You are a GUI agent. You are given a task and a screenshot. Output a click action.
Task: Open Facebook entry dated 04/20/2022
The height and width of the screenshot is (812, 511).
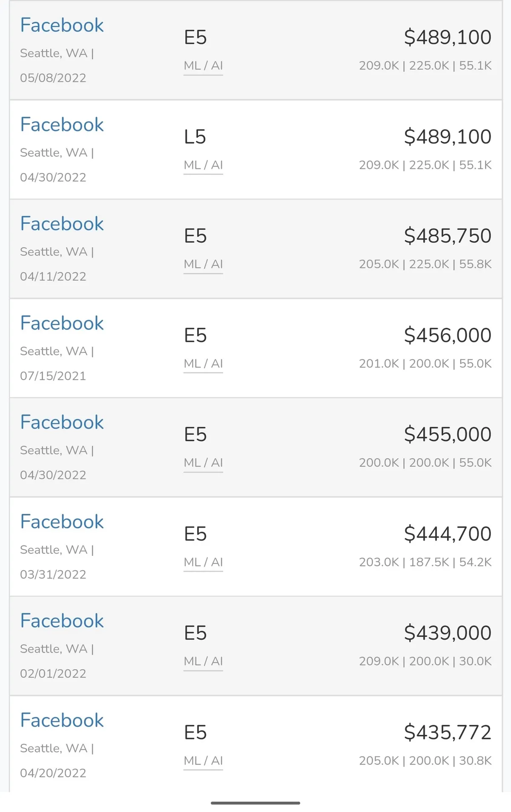click(x=62, y=721)
